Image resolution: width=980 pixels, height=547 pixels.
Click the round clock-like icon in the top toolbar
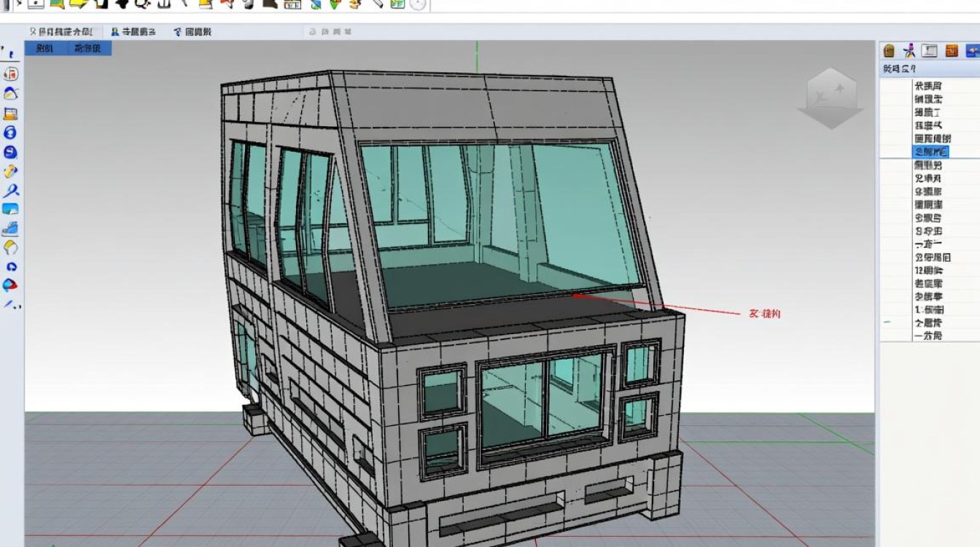(x=417, y=4)
